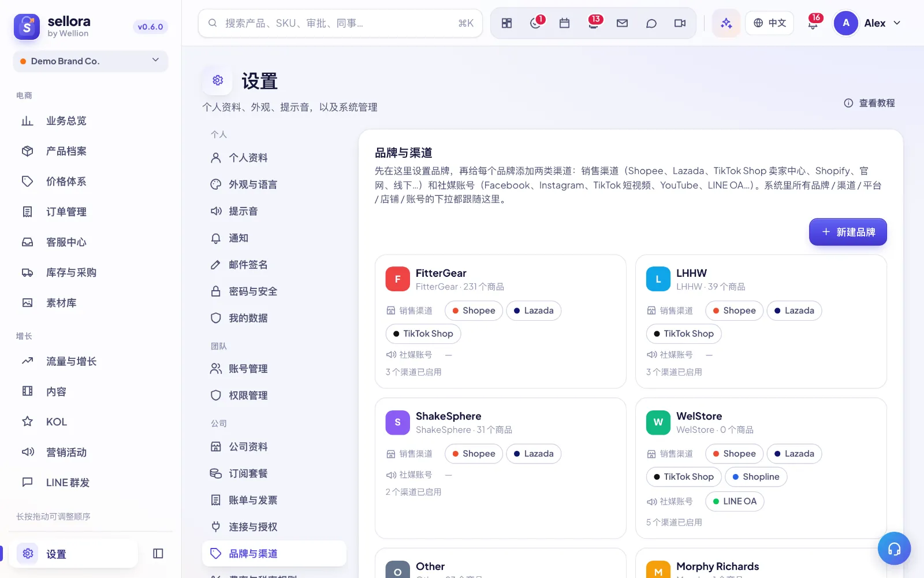Image resolution: width=924 pixels, height=578 pixels.
Task: Go to 库存与采购 in sidebar
Action: [x=91, y=272]
